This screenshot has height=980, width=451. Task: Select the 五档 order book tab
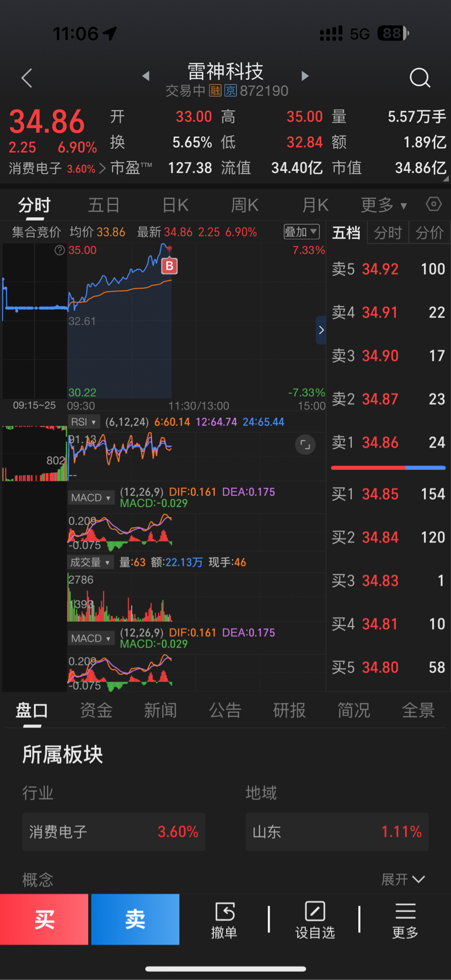tap(346, 233)
